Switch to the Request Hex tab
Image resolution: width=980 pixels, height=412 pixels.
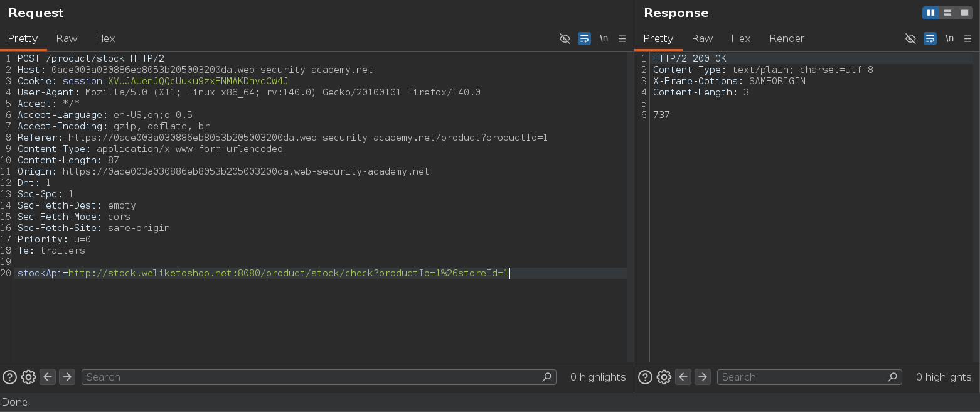105,38
